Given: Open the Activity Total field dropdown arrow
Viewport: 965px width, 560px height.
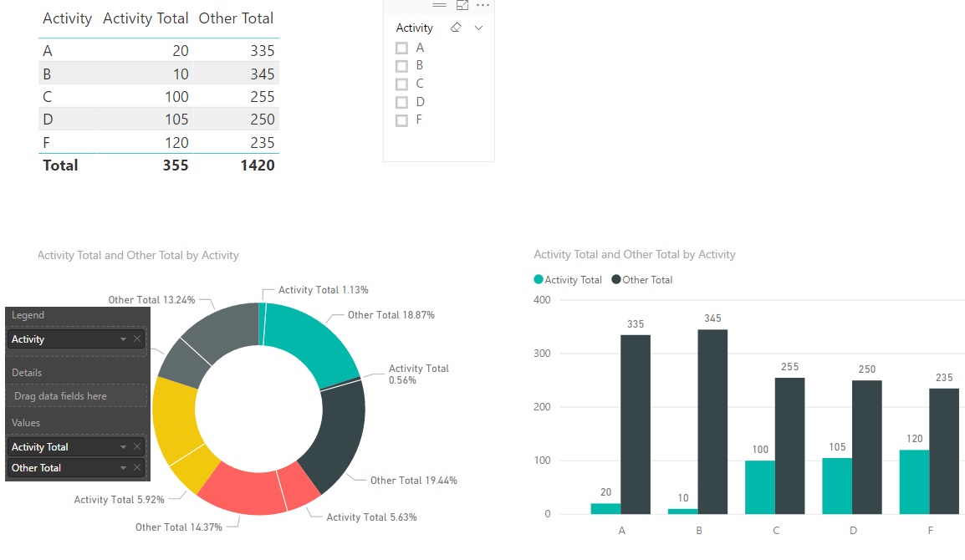Looking at the screenshot, I should 123,447.
